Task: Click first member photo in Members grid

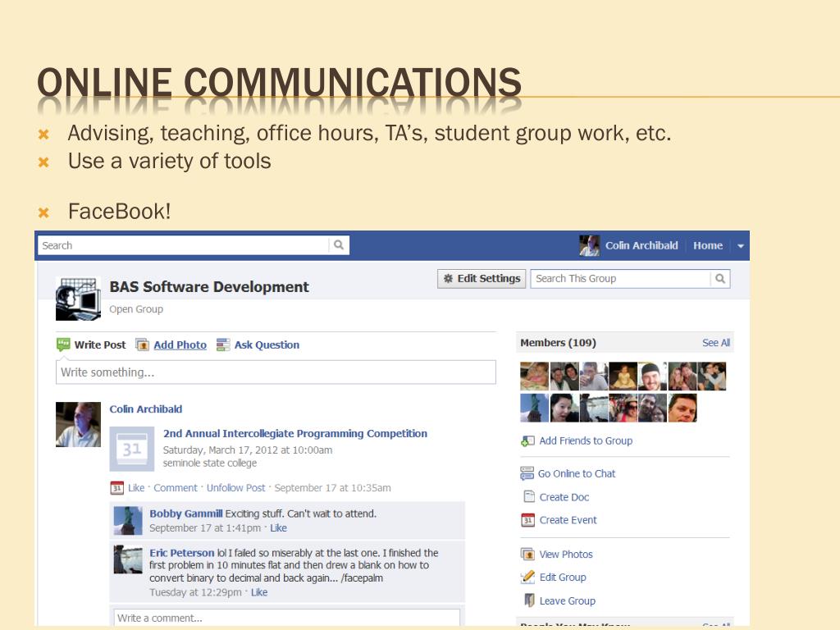Action: pos(534,376)
